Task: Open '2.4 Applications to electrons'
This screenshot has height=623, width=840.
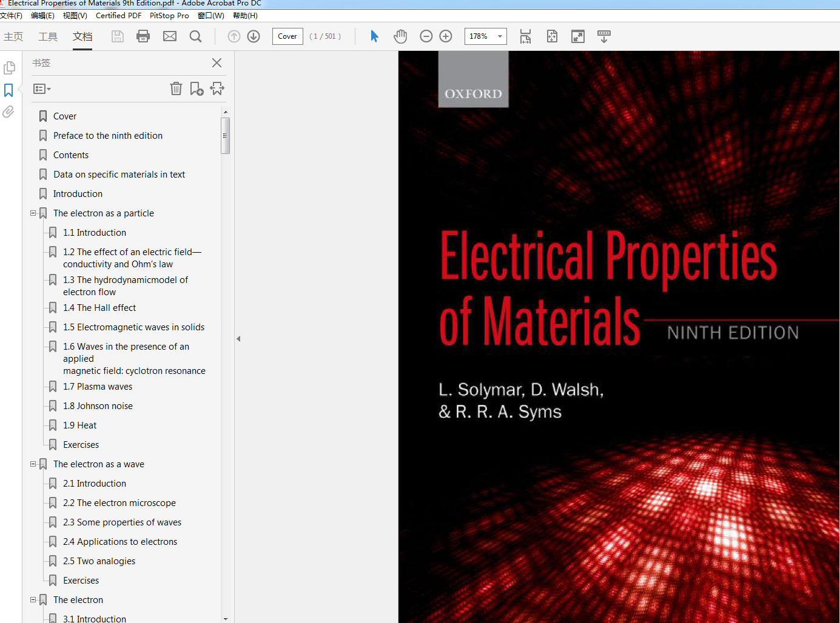Action: (x=120, y=542)
